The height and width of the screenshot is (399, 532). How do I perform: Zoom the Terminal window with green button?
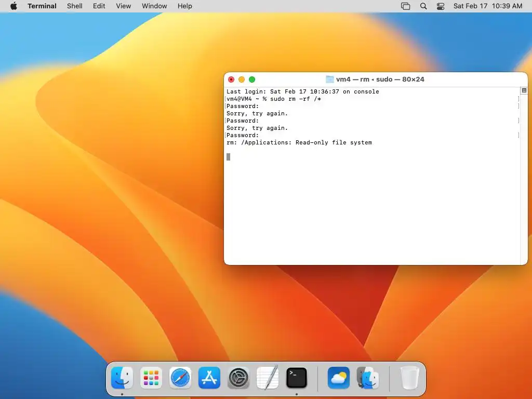pyautogui.click(x=252, y=79)
